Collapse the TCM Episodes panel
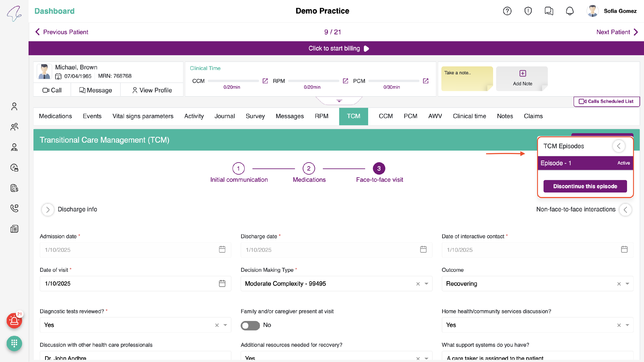This screenshot has height=362, width=644. (x=619, y=146)
